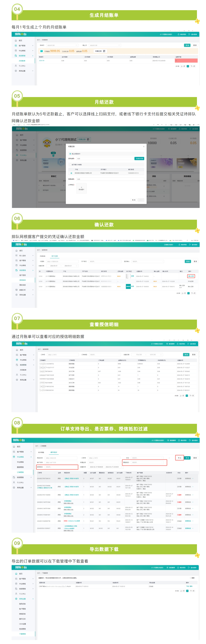Click the 下载 link in the download report row
This screenshot has width=206, height=644.
(187, 586)
